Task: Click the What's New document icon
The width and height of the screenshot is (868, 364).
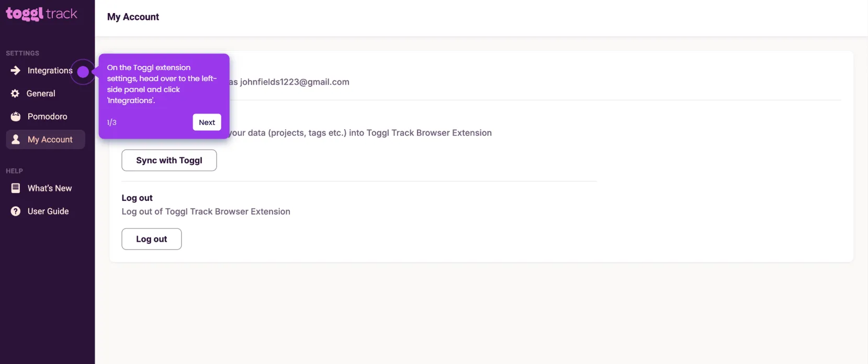Action: pos(16,188)
